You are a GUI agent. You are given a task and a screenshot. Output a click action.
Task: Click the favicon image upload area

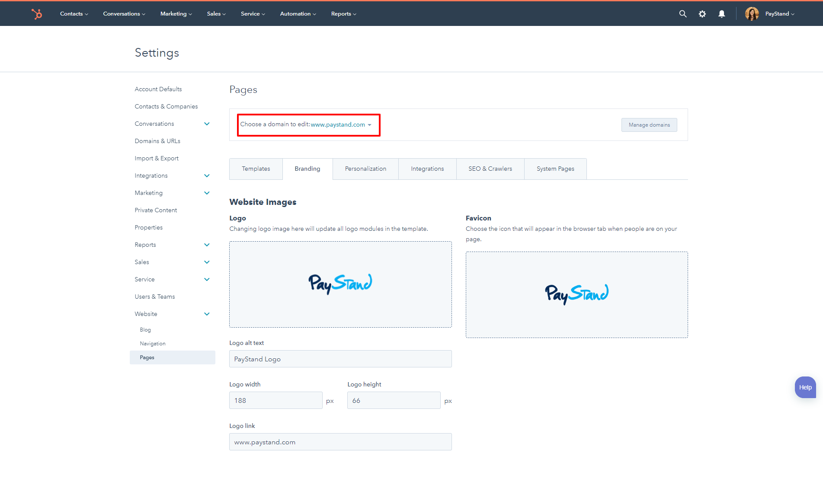pos(577,295)
